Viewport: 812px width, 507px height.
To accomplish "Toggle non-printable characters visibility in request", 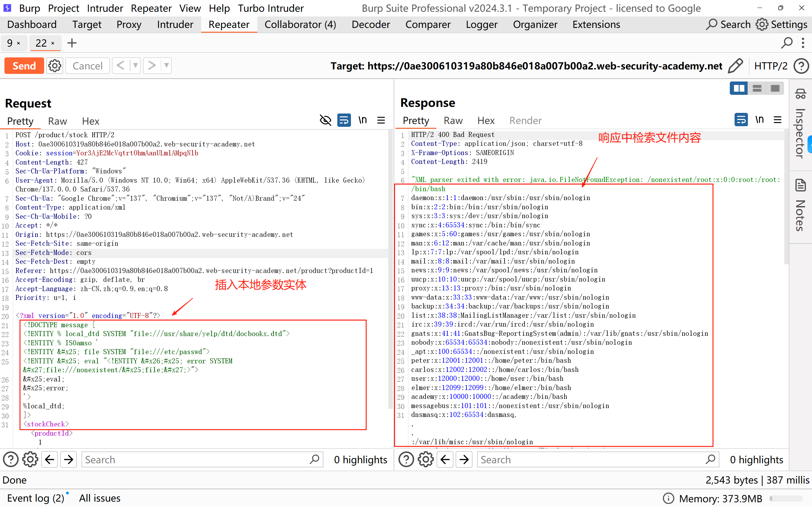I will (325, 120).
